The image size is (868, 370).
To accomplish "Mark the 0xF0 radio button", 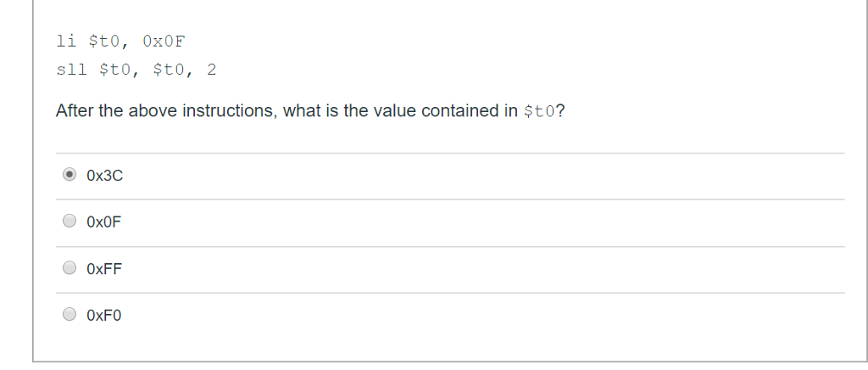I will pyautogui.click(x=70, y=315).
